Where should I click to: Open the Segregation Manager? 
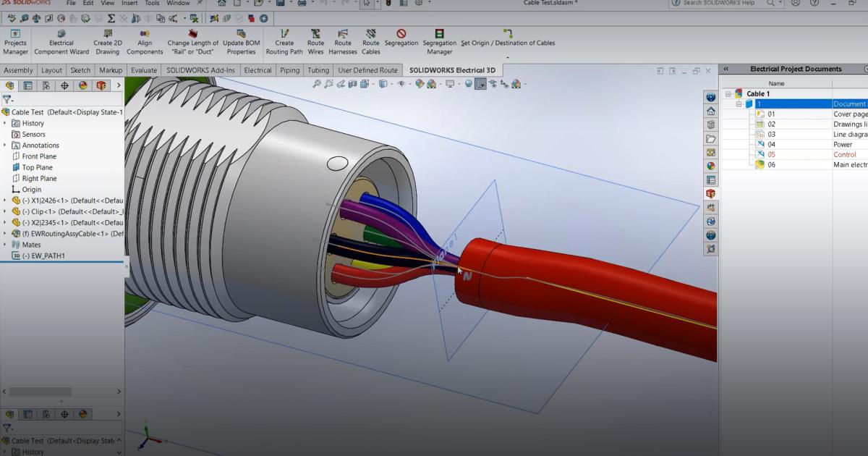(440, 42)
